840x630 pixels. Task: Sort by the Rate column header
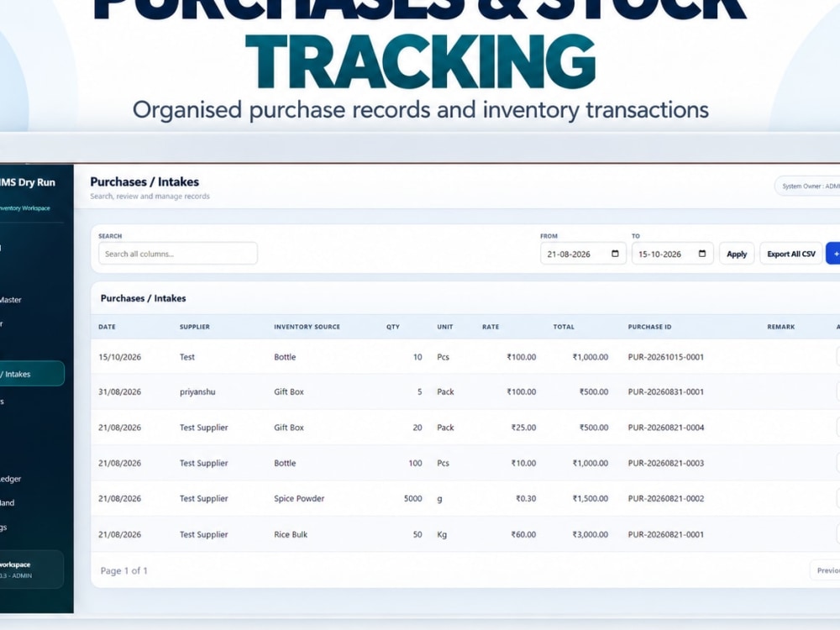pos(491,327)
